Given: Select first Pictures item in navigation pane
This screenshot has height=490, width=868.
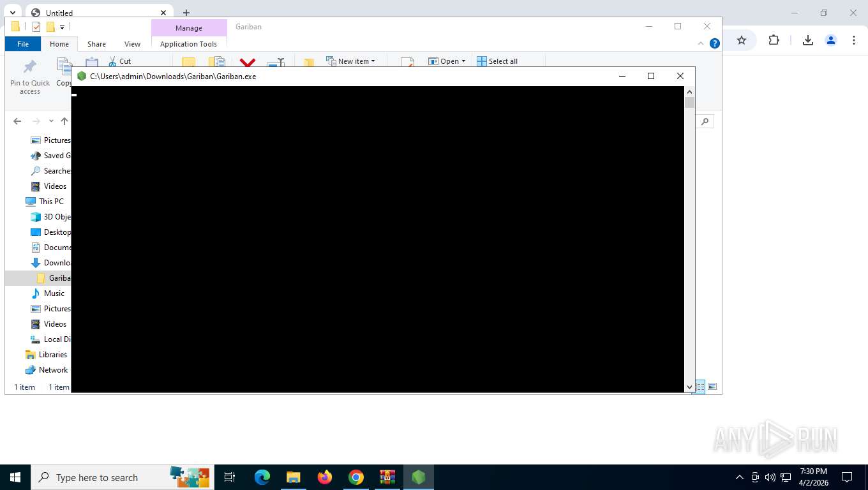Looking at the screenshot, I should (x=50, y=140).
